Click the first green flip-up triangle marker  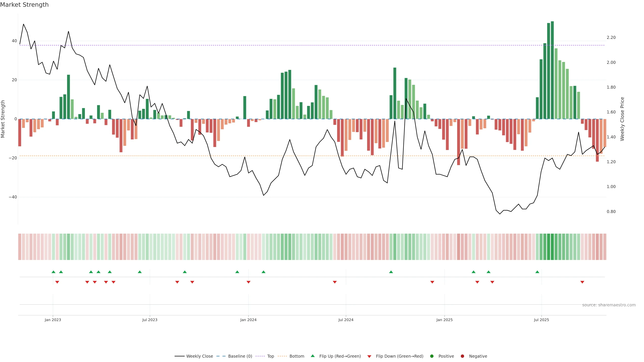click(53, 272)
